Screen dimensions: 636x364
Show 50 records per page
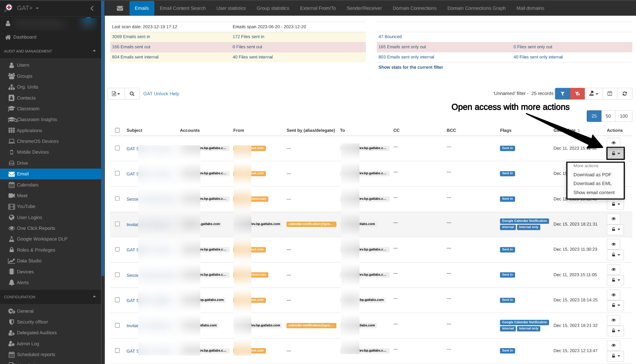point(608,116)
